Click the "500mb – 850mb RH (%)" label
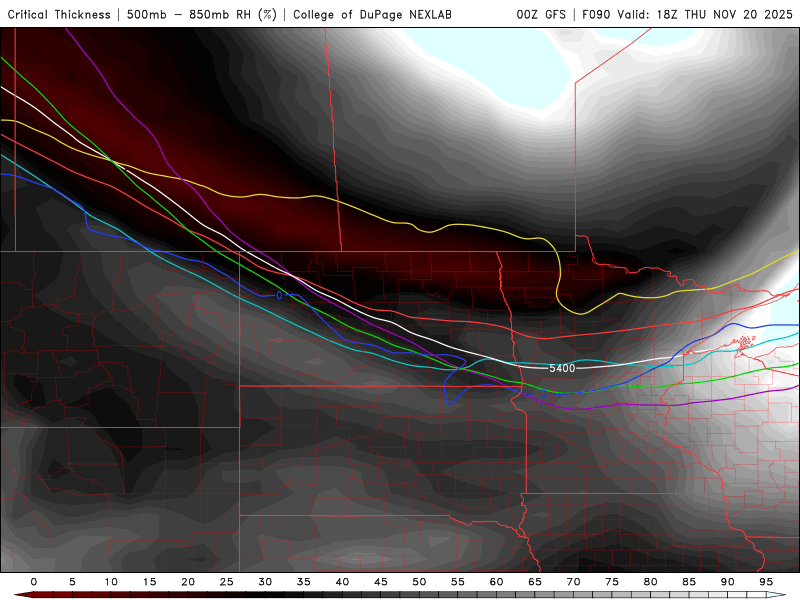800x600 pixels. 202,15
